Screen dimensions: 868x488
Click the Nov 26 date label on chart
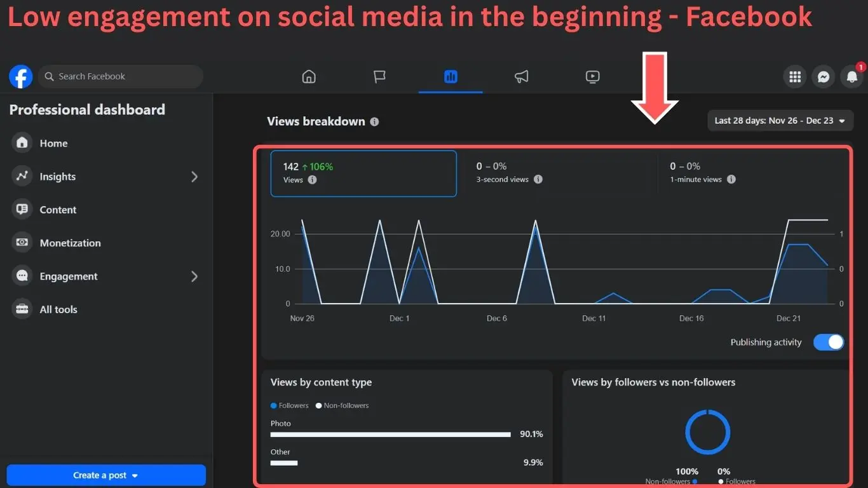pos(302,318)
